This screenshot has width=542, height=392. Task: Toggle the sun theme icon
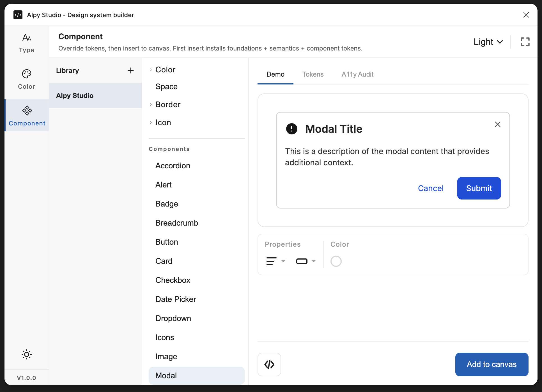click(x=27, y=354)
